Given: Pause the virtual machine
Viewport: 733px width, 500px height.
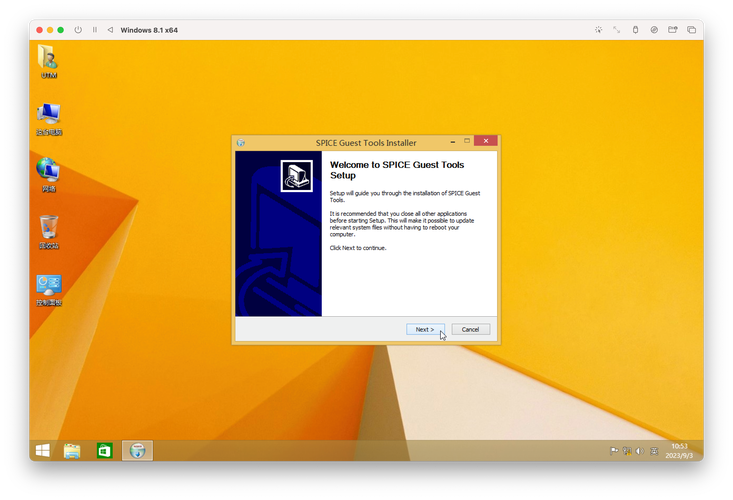Looking at the screenshot, I should [x=95, y=30].
